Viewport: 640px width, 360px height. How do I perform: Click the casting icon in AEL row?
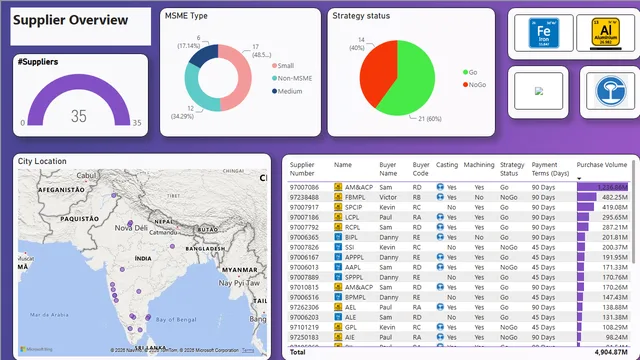click(440, 307)
